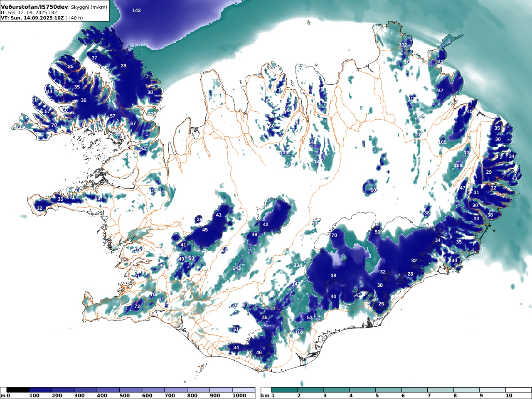Click the visibility value 26 on the map
Viewport: 532px width, 399px height.
pyautogui.click(x=381, y=304)
